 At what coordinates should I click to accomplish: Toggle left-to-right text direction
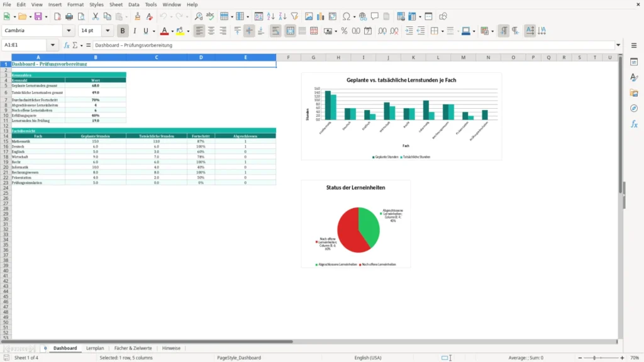coord(504,31)
